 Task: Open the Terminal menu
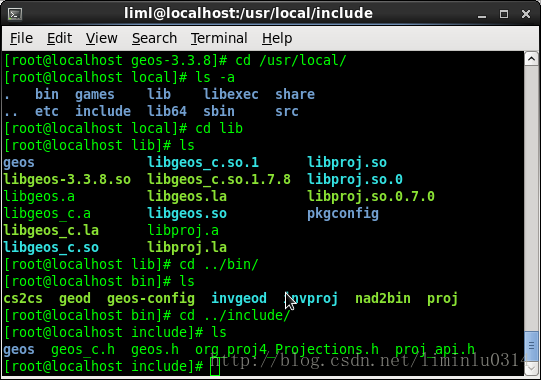tap(219, 38)
